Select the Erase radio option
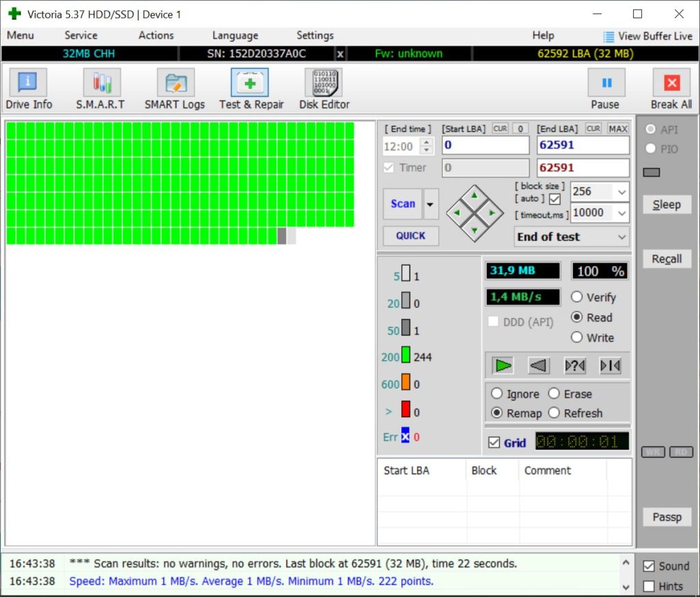Viewport: 700px width, 597px height. (x=554, y=393)
